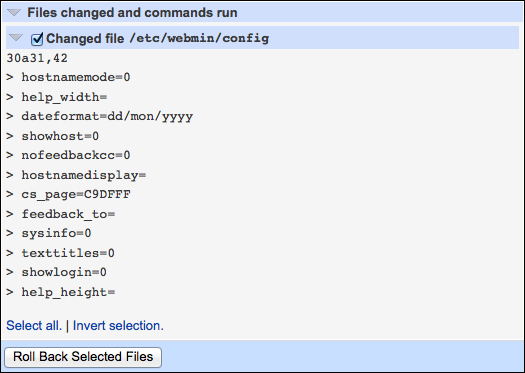
Task: Click the Select all link
Action: pos(34,325)
